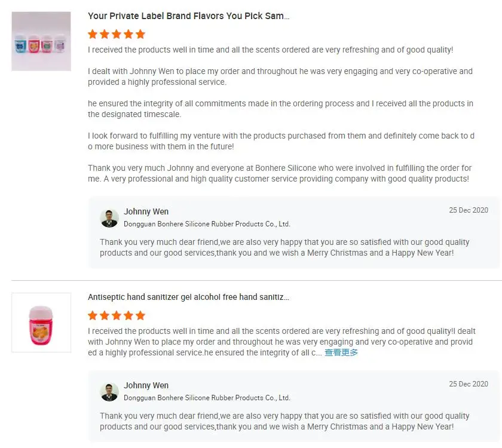502x448 pixels.
Task: Click the first star in the bottom review rating
Action: click(93, 315)
